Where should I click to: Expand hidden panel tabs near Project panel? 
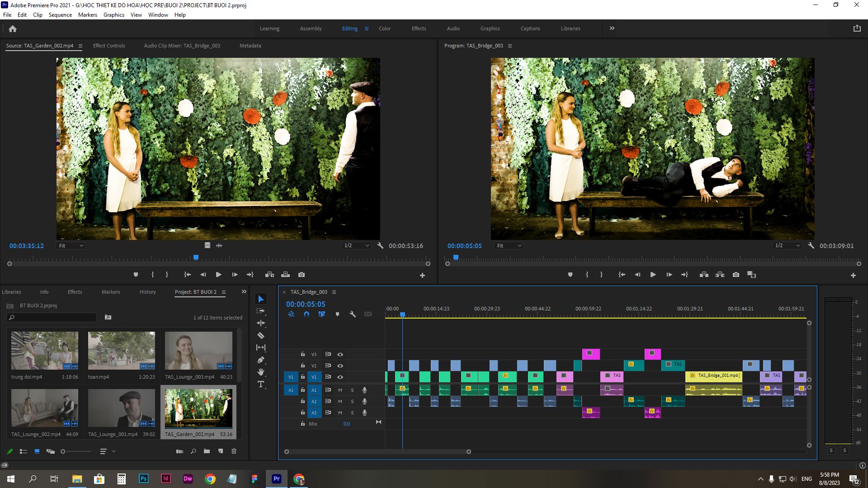(x=244, y=292)
